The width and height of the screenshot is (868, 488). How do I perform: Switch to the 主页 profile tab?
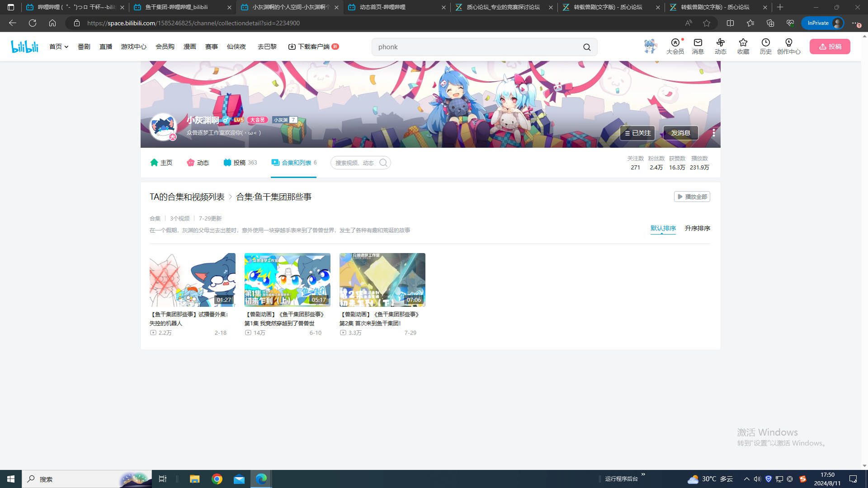161,163
